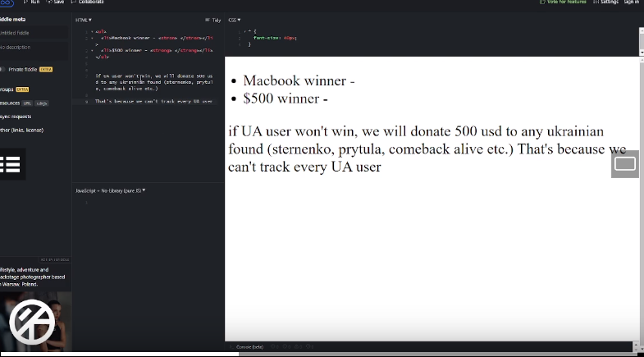Select the URL resources option
Screen dimensions: 644x357
27,103
